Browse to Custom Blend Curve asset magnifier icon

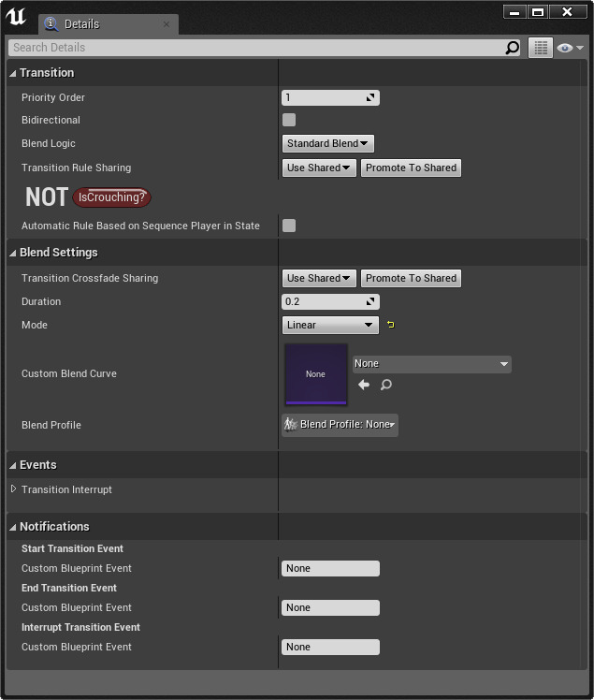point(385,385)
